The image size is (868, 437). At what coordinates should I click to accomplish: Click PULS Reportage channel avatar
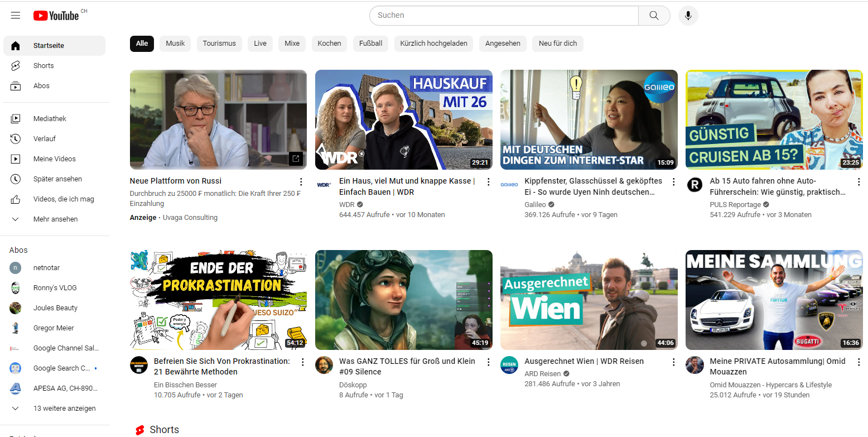tap(695, 185)
